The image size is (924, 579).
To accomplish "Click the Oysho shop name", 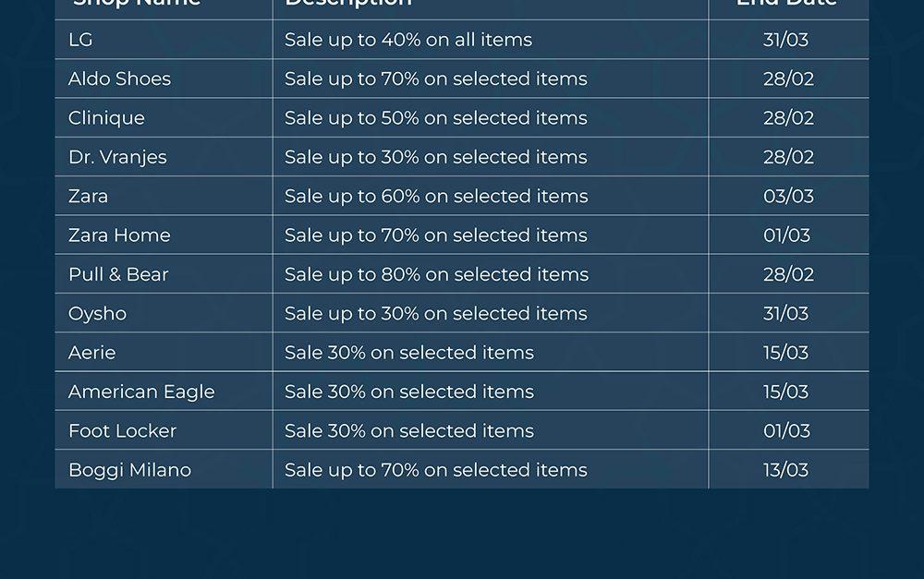I will point(97,313).
